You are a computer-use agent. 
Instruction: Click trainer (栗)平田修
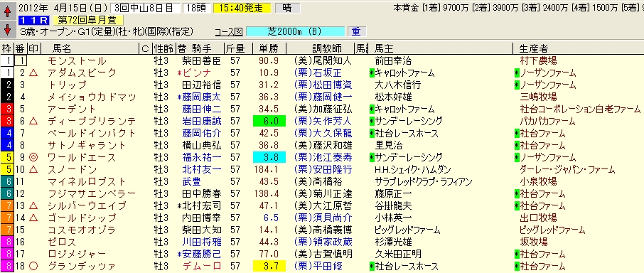pos(318,266)
